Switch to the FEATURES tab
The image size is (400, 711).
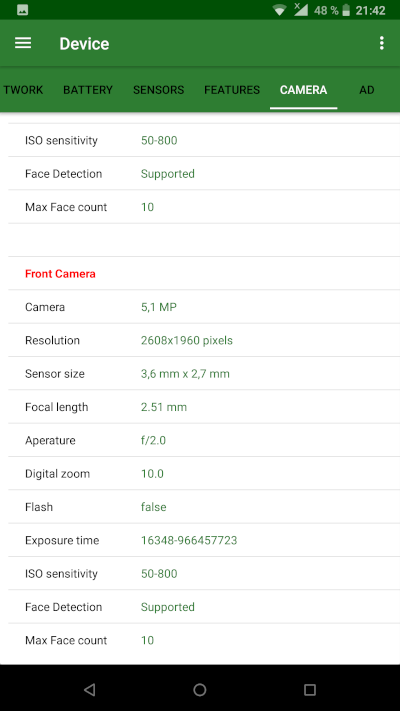click(x=232, y=90)
